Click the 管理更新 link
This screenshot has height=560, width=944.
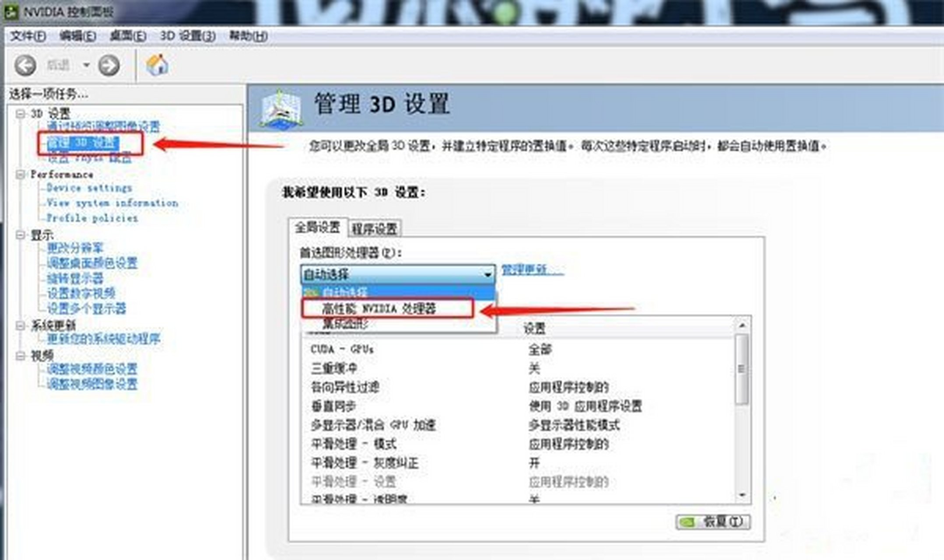pyautogui.click(x=532, y=270)
